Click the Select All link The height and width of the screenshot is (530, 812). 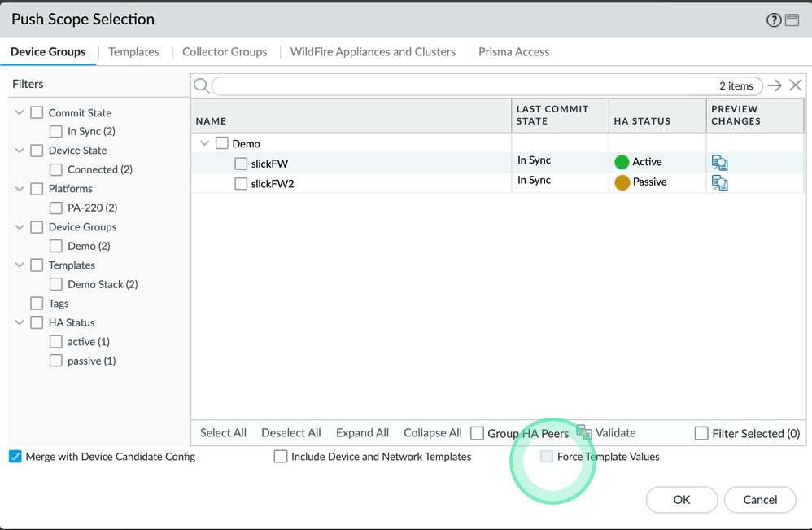(x=223, y=433)
